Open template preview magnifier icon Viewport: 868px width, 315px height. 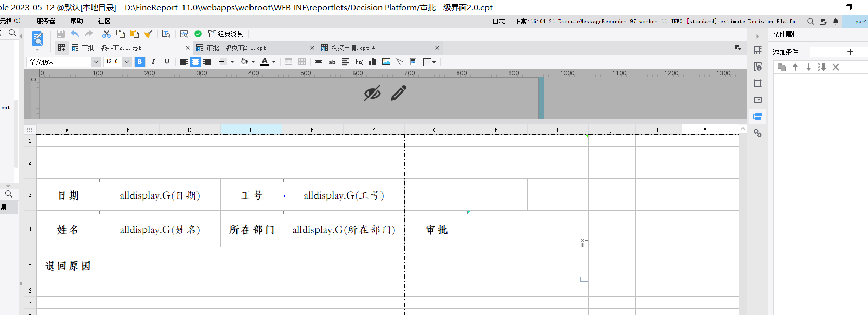pyautogui.click(x=184, y=34)
